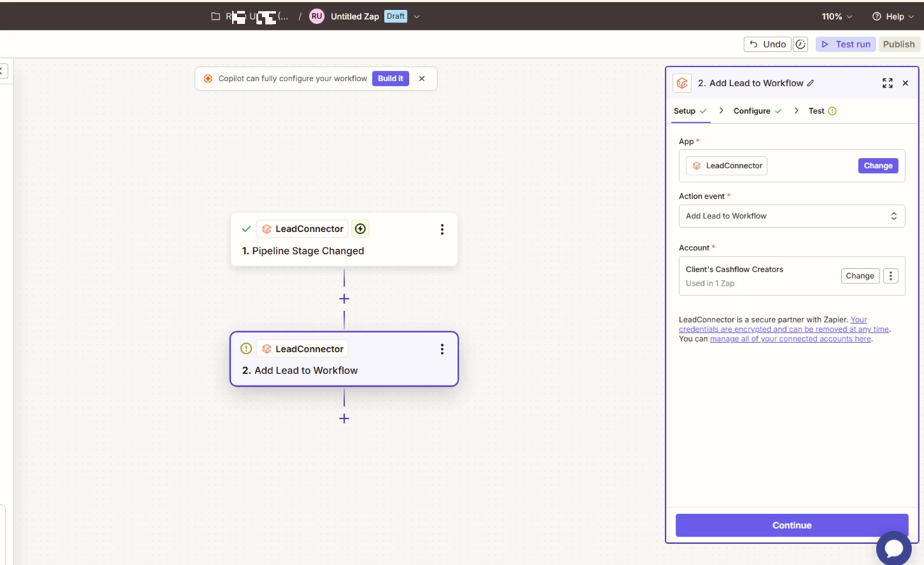
Task: Open the chat support bubble
Action: pos(894,548)
